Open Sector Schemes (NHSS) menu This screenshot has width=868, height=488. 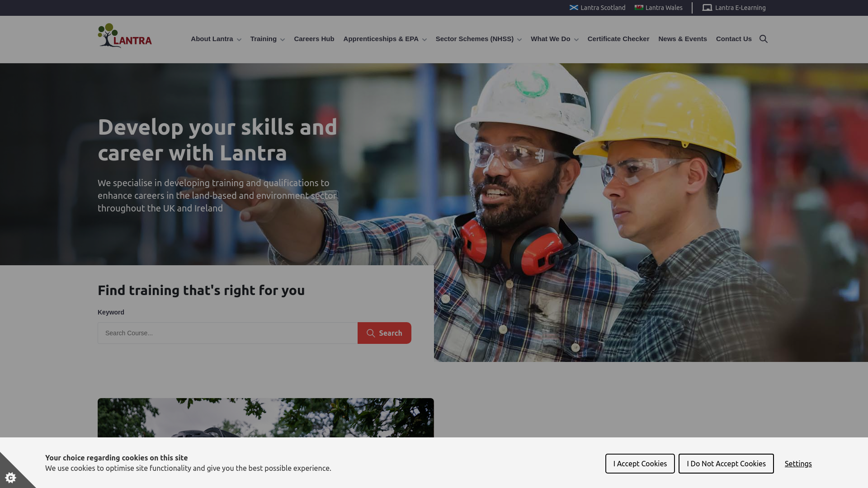tap(475, 39)
